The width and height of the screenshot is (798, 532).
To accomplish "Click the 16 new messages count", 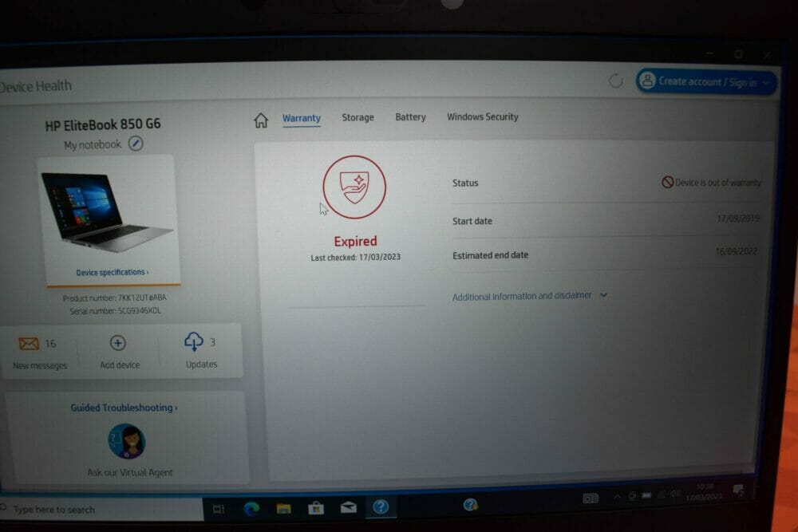I will point(50,344).
